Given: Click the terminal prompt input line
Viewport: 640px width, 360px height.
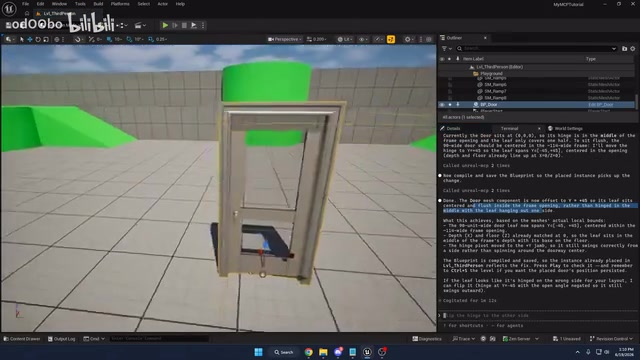Looking at the screenshot, I should (539, 316).
